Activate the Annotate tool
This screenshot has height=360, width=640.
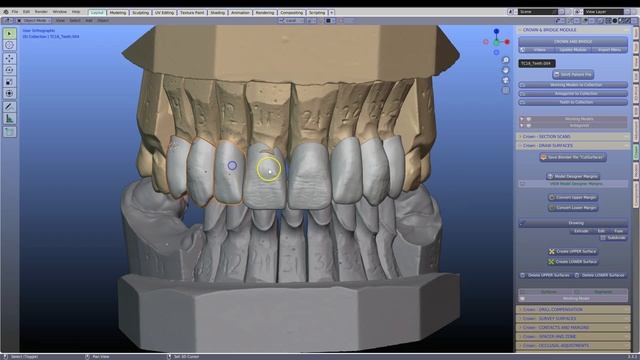[9, 107]
